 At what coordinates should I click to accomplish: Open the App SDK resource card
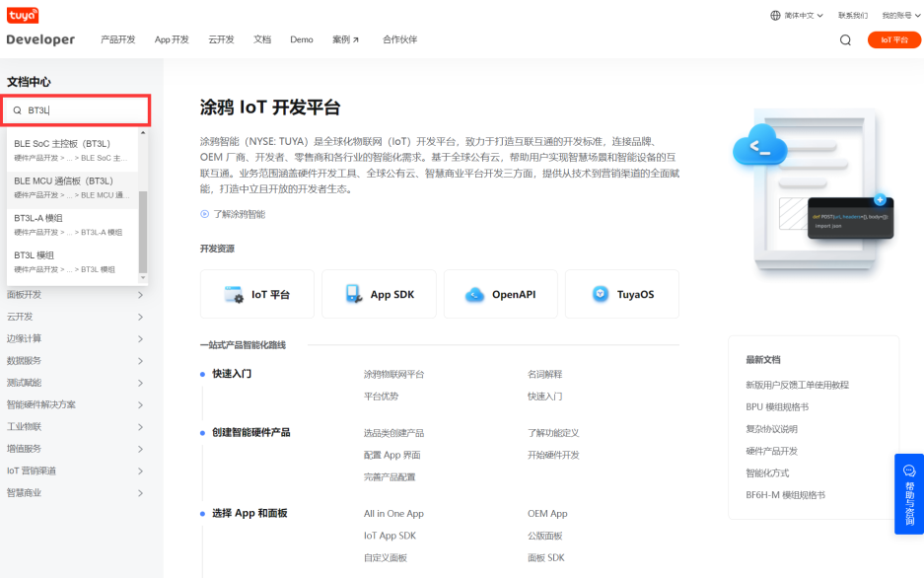click(x=379, y=294)
